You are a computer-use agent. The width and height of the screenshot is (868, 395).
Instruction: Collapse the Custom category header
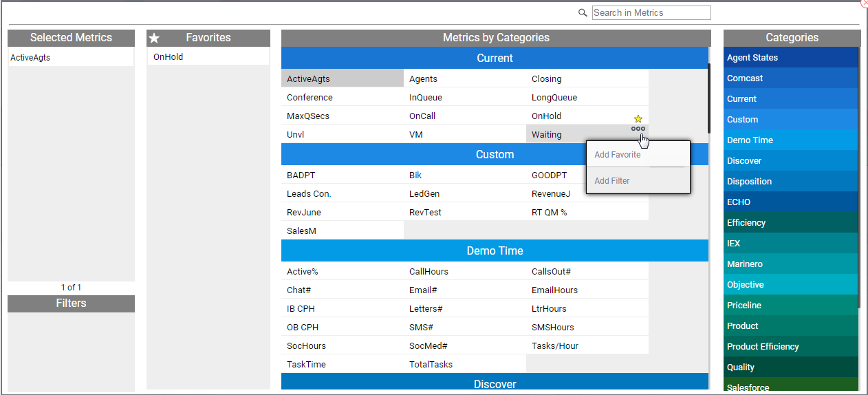pos(495,154)
